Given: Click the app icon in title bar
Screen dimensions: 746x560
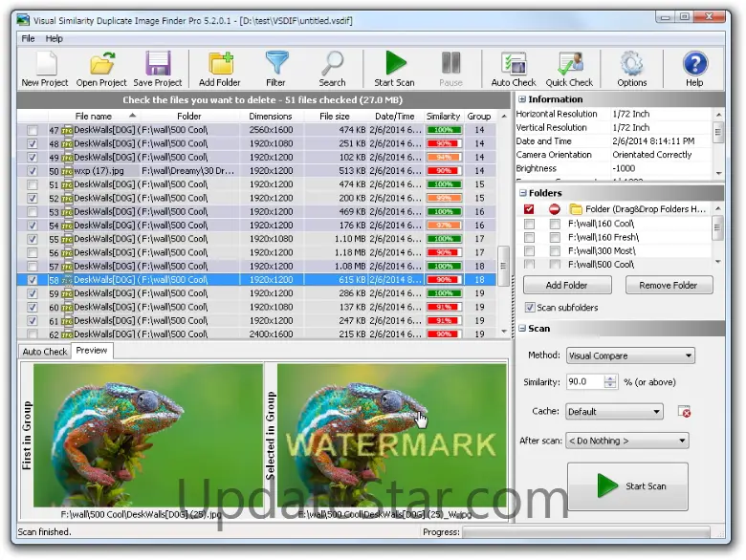Looking at the screenshot, I should click(23, 20).
